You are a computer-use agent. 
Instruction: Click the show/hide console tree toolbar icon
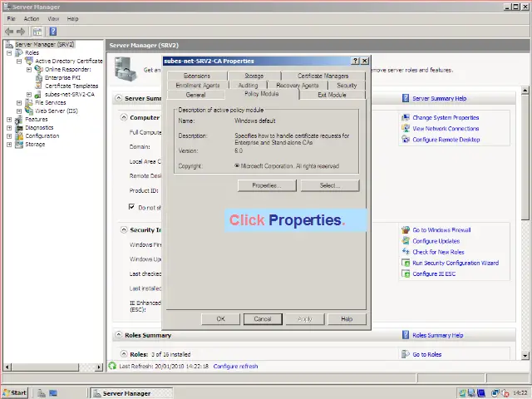point(37,32)
